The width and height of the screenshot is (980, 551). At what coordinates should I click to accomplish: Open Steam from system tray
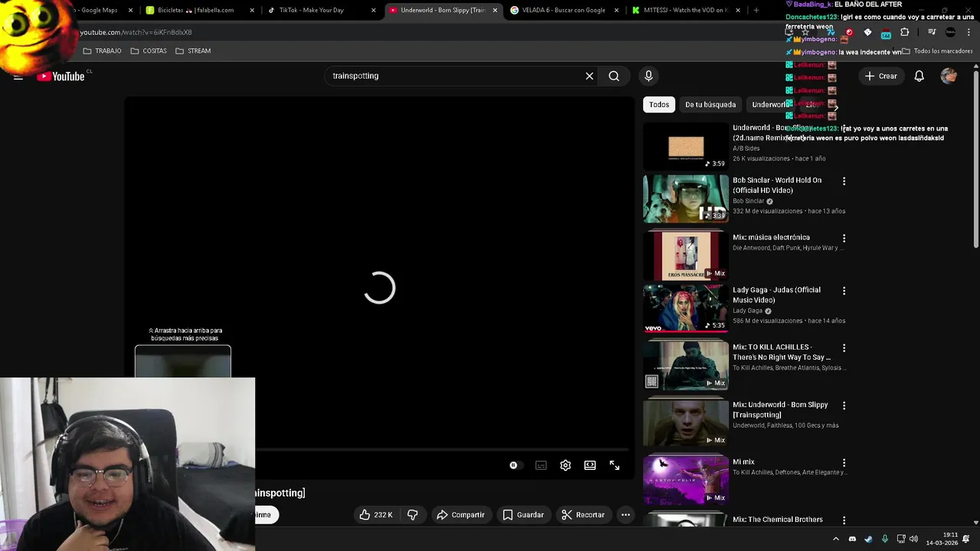868,539
